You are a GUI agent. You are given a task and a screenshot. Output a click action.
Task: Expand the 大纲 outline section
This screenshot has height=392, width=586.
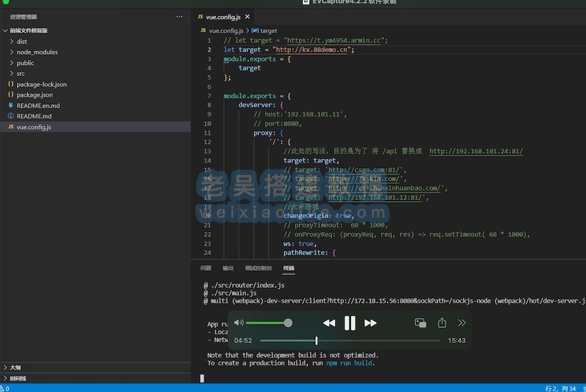[x=14, y=368]
